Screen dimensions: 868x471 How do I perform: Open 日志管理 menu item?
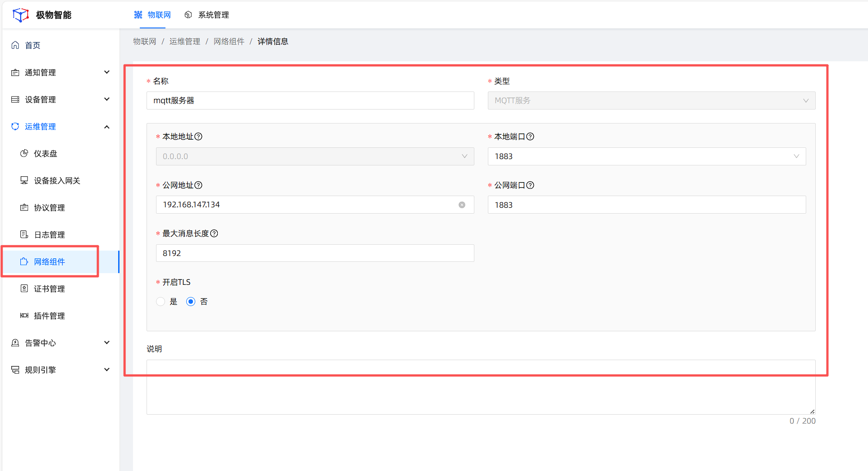click(60, 235)
